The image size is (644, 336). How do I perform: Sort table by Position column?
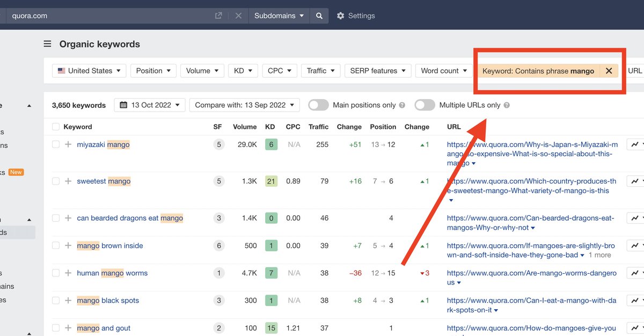point(383,127)
